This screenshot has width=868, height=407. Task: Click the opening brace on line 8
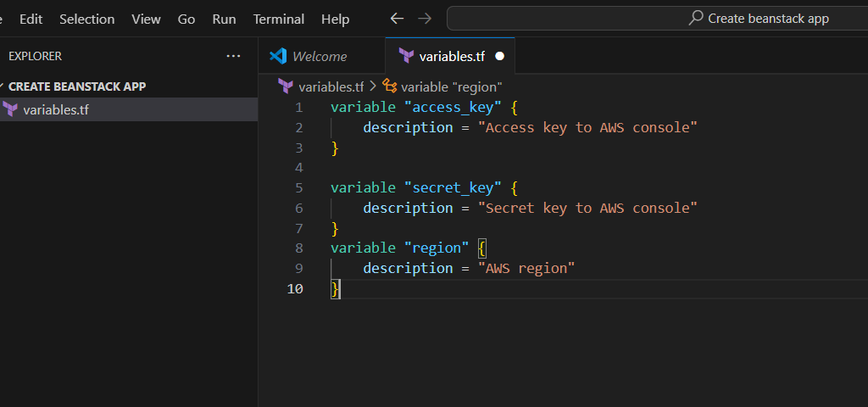(x=481, y=248)
